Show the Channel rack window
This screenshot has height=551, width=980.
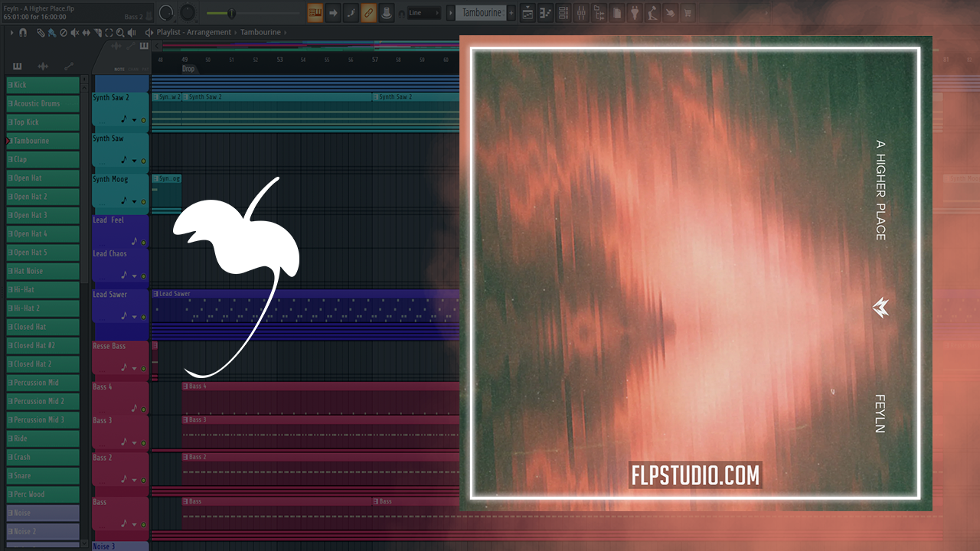563,13
